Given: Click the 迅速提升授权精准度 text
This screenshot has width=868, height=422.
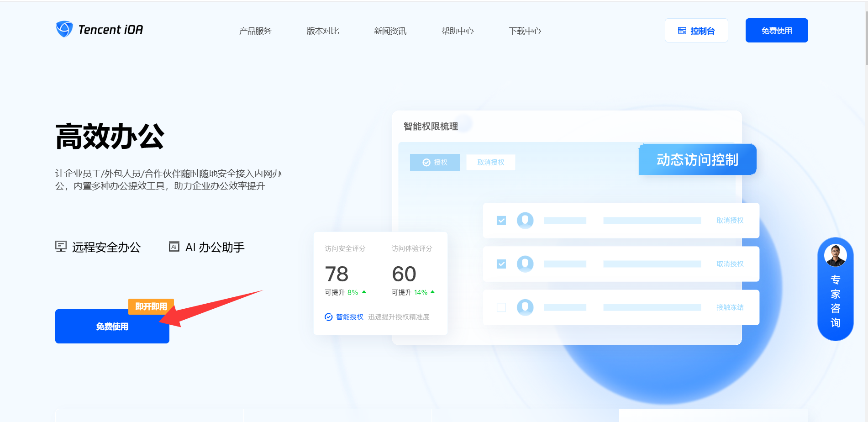Looking at the screenshot, I should click(x=399, y=317).
